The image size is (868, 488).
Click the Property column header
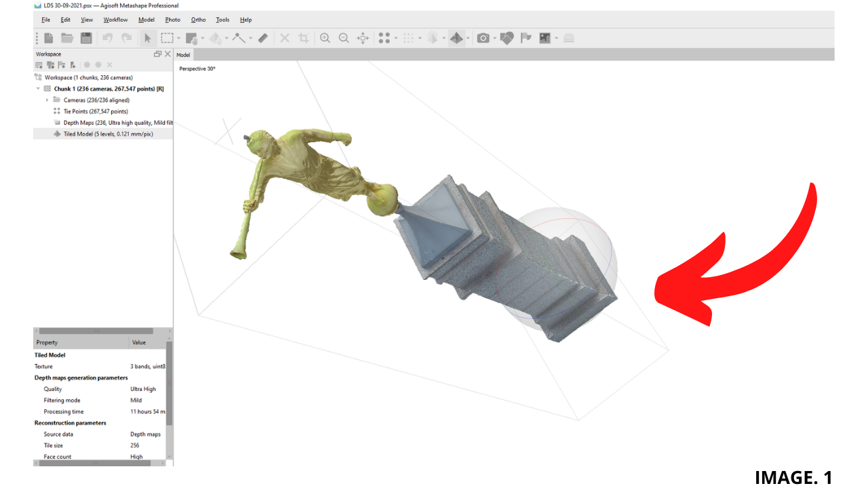pyautogui.click(x=81, y=342)
